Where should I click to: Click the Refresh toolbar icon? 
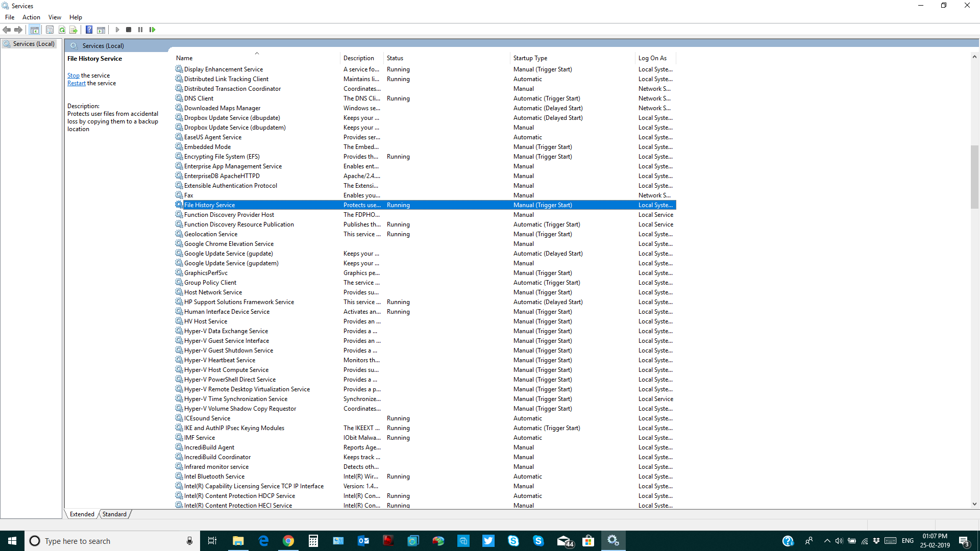[62, 30]
